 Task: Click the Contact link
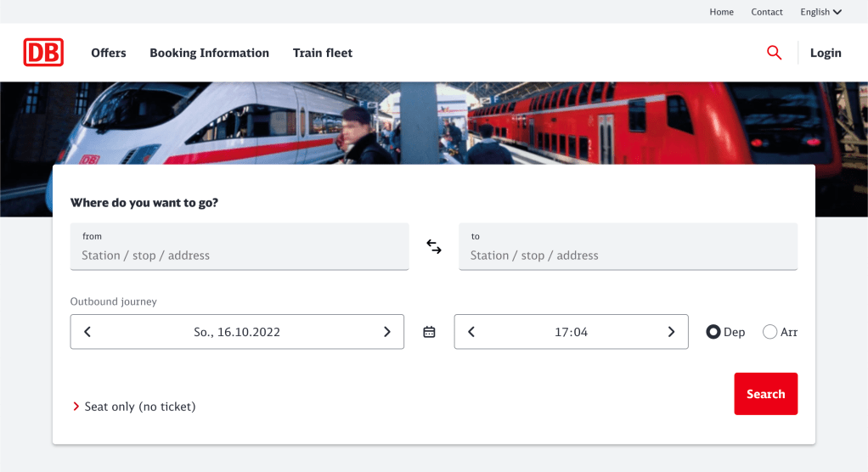tap(767, 12)
